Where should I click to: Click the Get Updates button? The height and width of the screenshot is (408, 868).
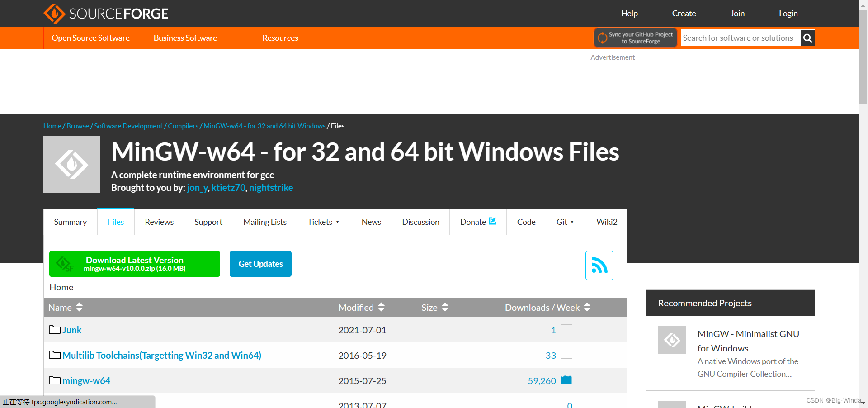[260, 264]
